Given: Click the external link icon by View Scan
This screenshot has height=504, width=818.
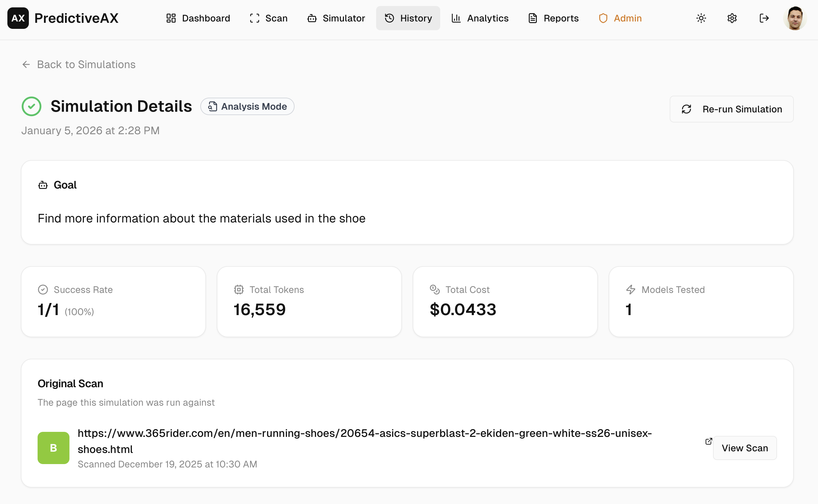Looking at the screenshot, I should click(x=709, y=441).
